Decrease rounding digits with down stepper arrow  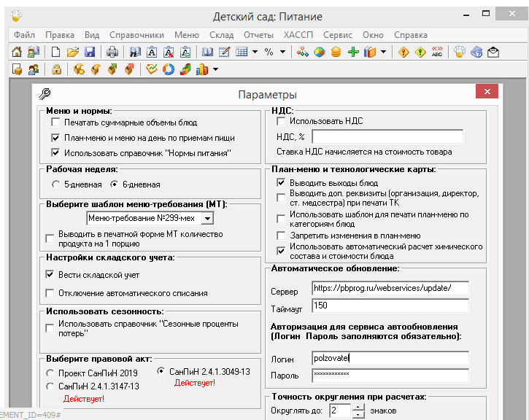pos(358,414)
